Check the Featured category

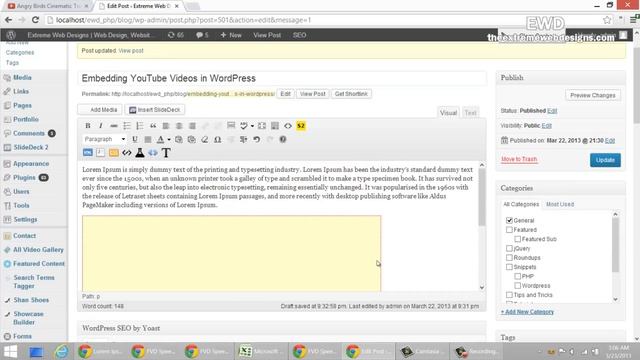(509, 229)
